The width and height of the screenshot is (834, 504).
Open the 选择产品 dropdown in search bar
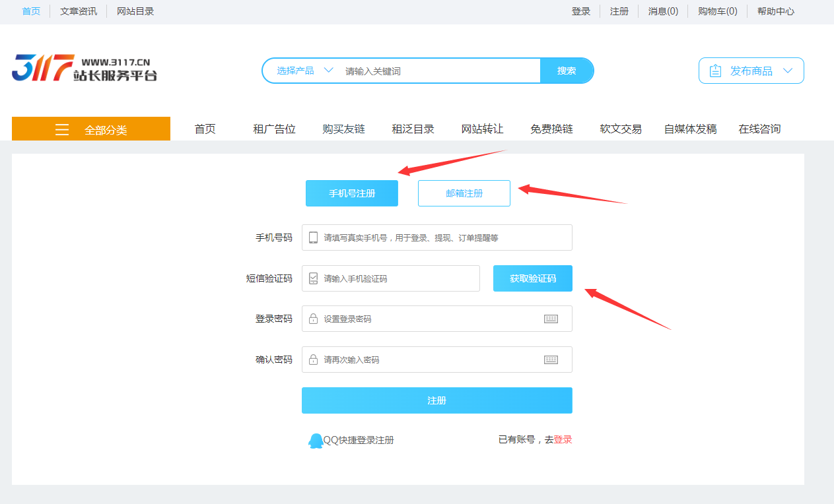click(304, 71)
